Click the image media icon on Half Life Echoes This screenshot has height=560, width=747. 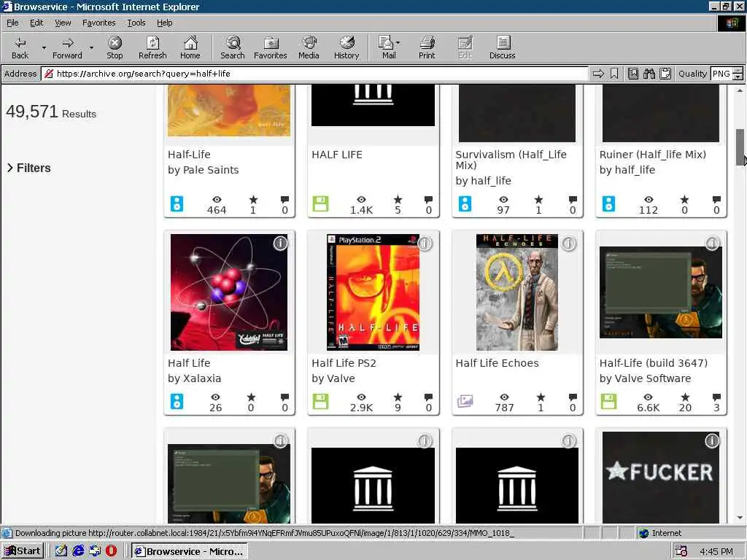click(465, 401)
